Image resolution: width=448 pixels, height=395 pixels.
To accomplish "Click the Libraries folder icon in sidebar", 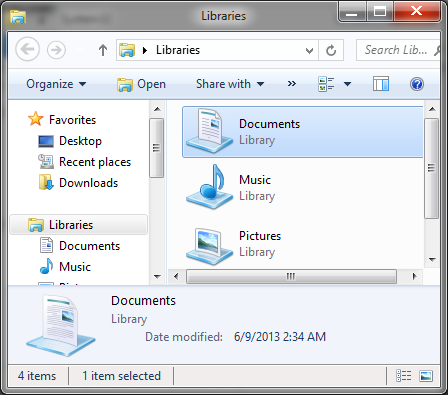I will point(36,225).
